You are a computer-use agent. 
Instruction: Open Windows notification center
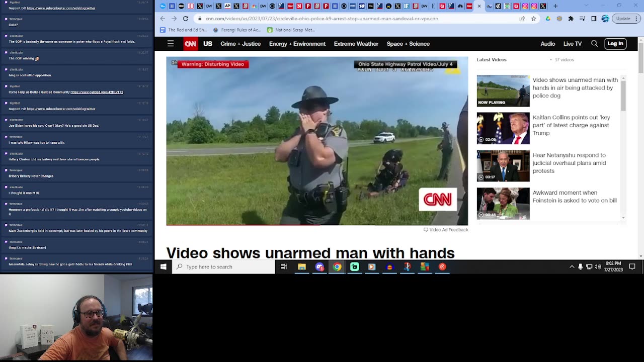pos(632,267)
